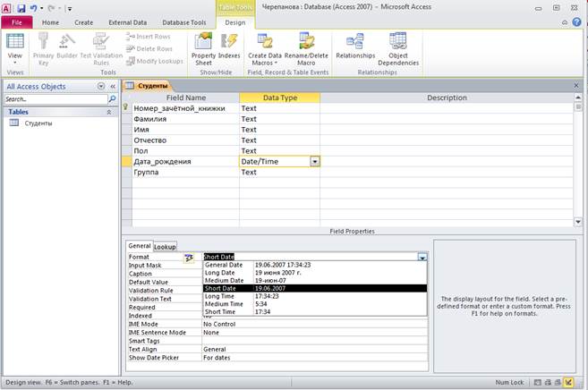This screenshot has height=390, width=588.
Task: Collapse navigation pane with double chevron
Action: click(x=113, y=86)
